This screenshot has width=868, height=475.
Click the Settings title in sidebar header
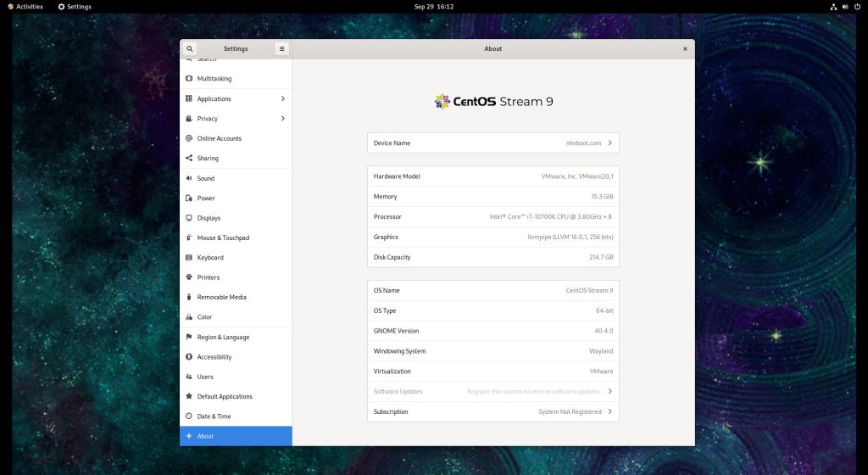[x=236, y=48]
